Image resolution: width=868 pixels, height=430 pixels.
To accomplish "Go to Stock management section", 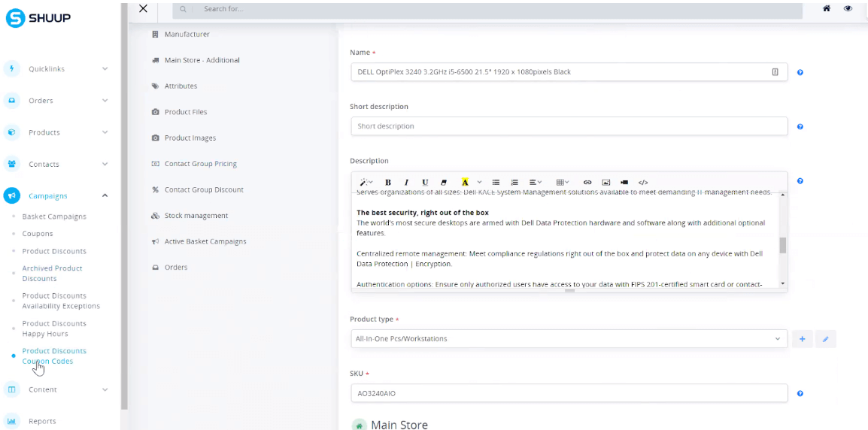I will point(196,216).
